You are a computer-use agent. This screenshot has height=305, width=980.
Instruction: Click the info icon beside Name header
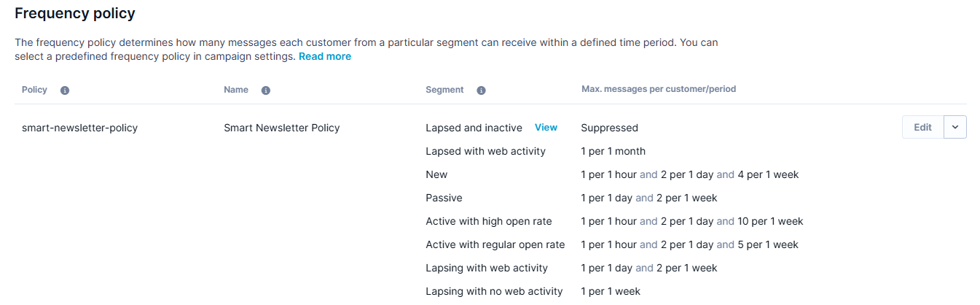pyautogui.click(x=266, y=90)
